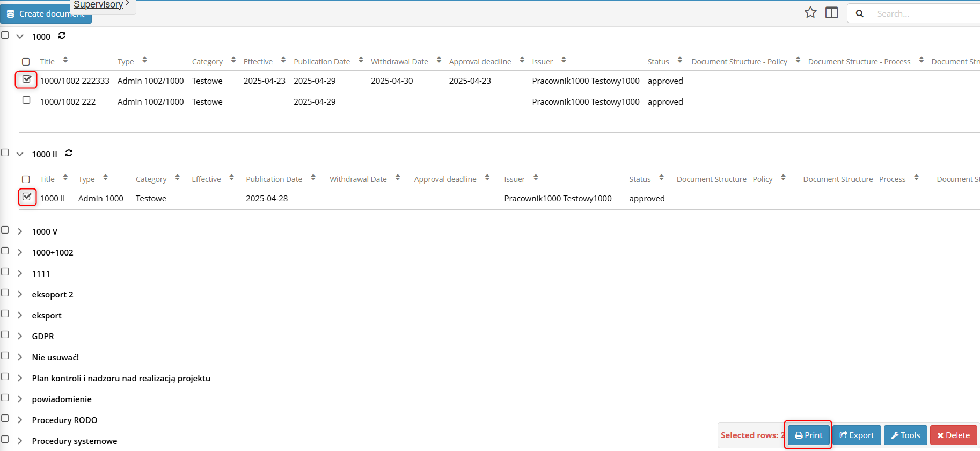Expand the 1000+1002 group
Viewport: 980px width, 451px height.
point(20,252)
